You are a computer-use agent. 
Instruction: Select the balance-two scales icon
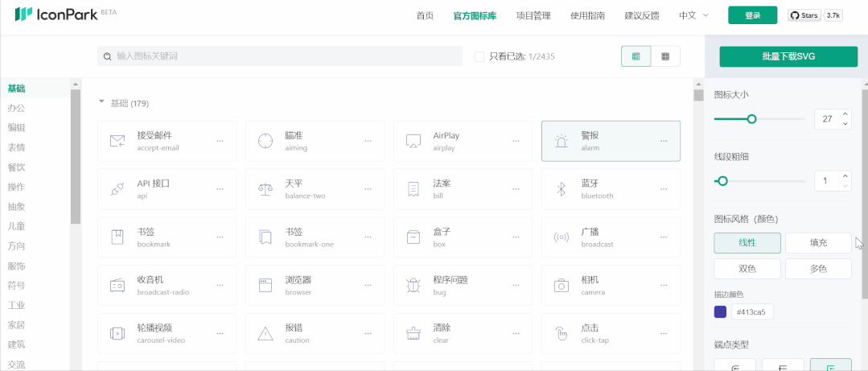[265, 189]
